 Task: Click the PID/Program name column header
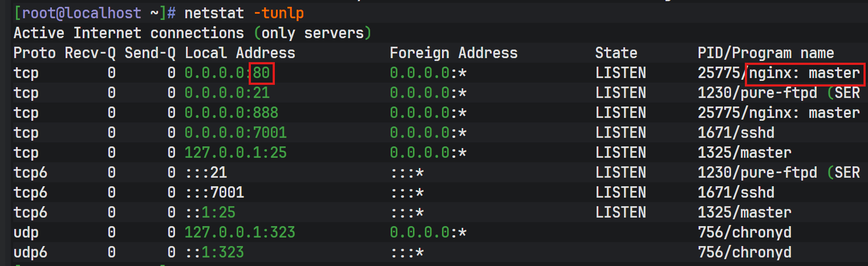click(765, 54)
